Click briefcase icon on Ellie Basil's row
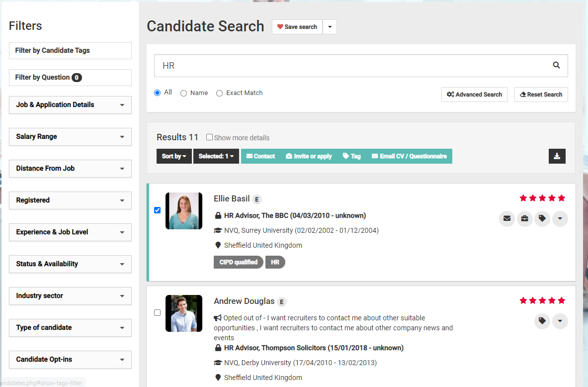Viewport: 588px width, 387px height. [524, 218]
